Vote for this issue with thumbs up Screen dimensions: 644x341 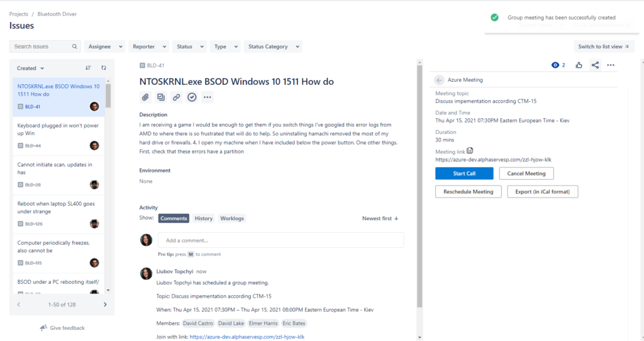(x=579, y=65)
